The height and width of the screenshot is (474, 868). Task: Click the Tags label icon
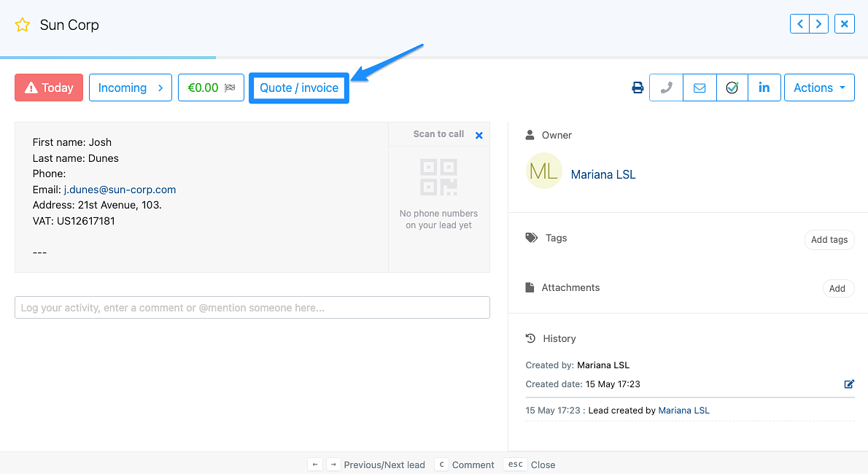531,238
